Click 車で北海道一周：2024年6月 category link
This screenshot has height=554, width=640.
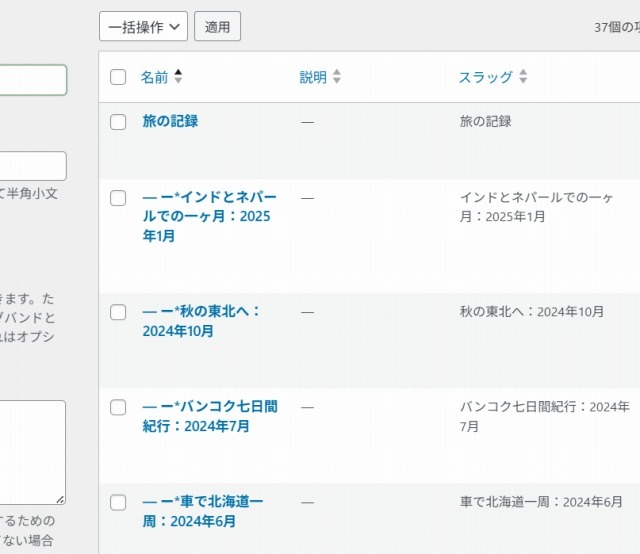tap(203, 511)
